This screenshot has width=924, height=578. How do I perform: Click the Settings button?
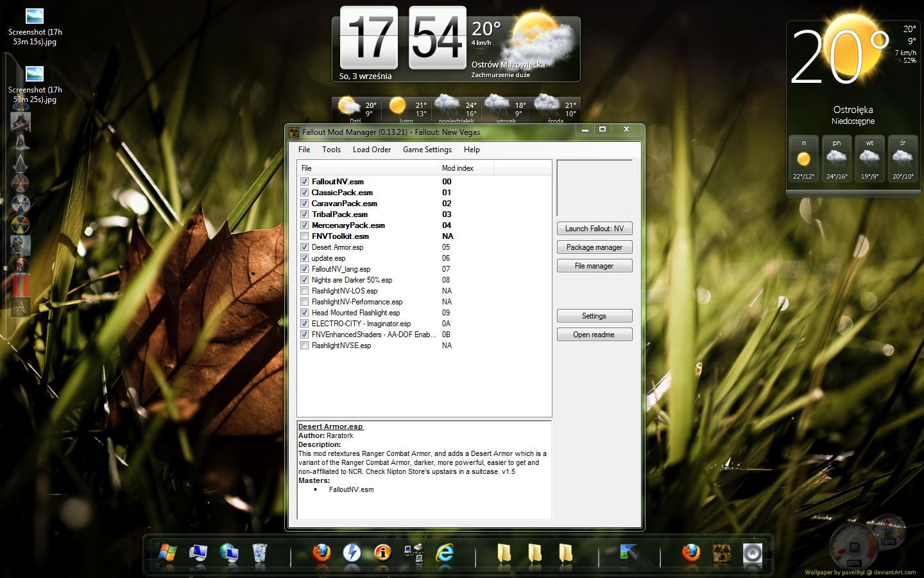[594, 316]
